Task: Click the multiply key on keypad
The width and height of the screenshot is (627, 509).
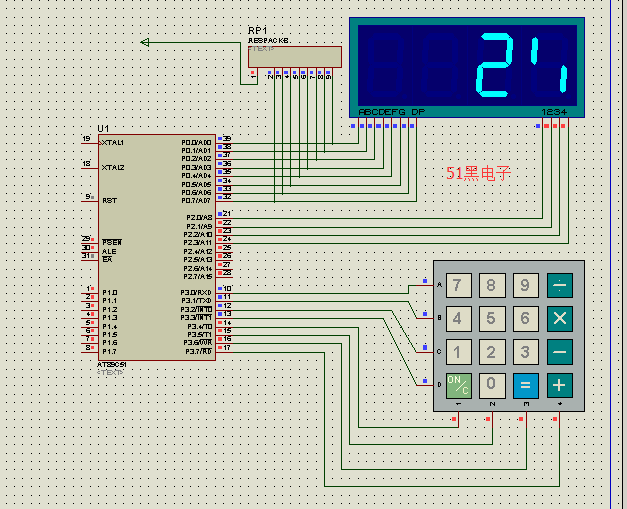Action: pos(559,318)
